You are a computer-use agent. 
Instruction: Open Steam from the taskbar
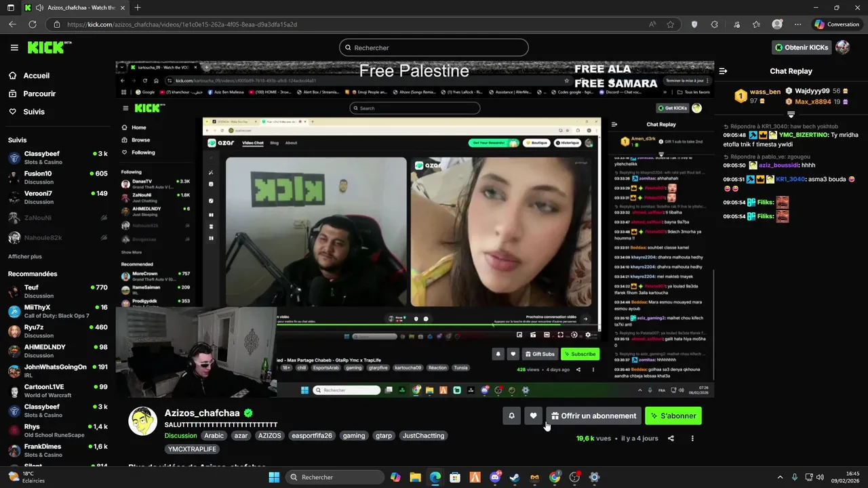click(515, 477)
